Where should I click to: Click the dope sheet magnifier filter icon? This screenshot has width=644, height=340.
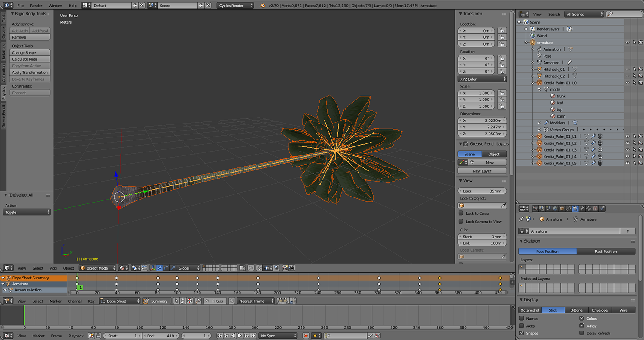pos(198,301)
